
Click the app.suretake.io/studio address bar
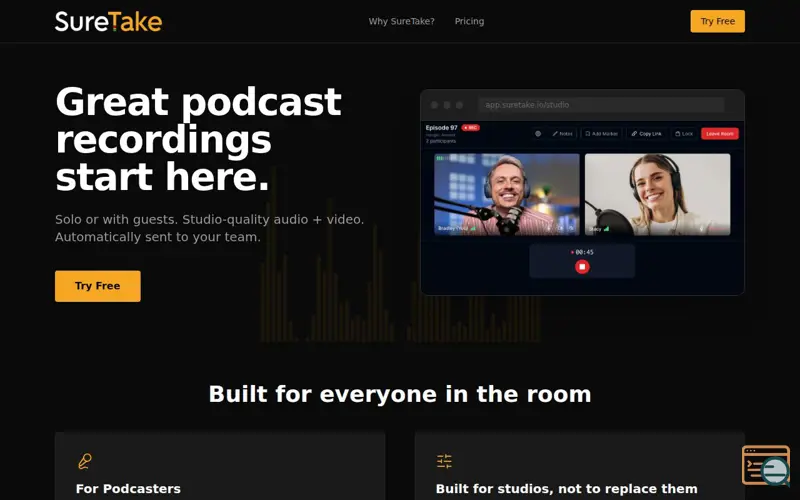(x=601, y=105)
